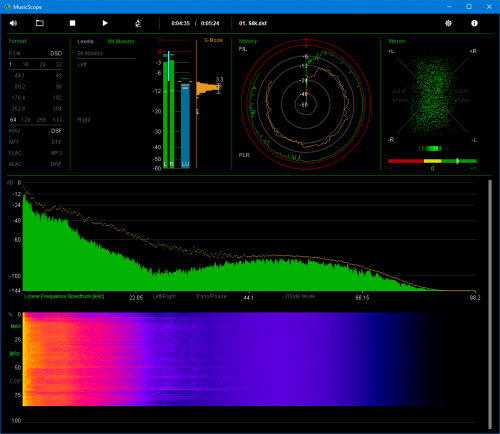Click the microscope analysis icon

[138, 23]
